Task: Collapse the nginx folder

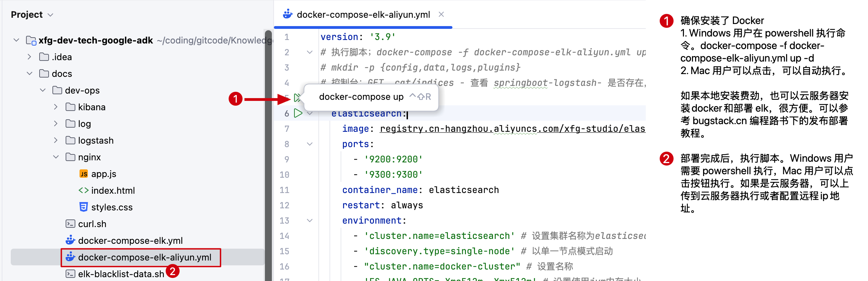Action: tap(56, 157)
